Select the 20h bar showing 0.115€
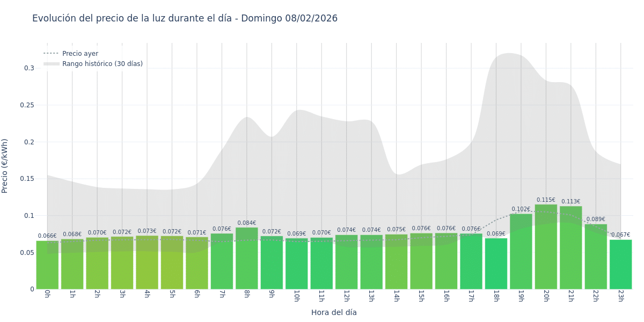 546,247
